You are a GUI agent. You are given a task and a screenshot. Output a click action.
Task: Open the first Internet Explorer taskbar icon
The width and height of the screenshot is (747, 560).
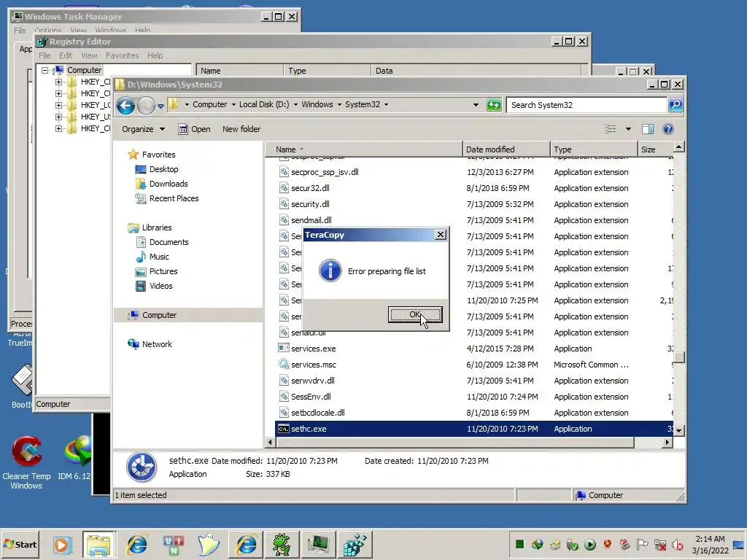pos(136,544)
